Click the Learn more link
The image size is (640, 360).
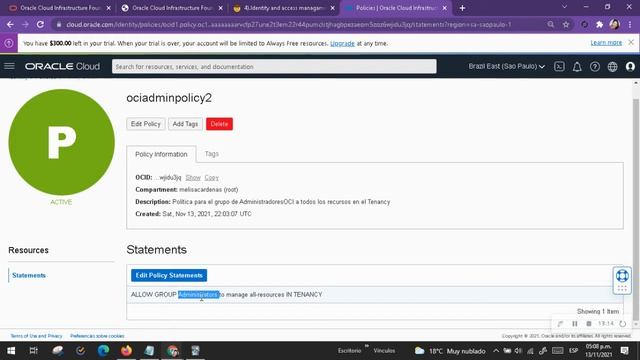pos(606,42)
